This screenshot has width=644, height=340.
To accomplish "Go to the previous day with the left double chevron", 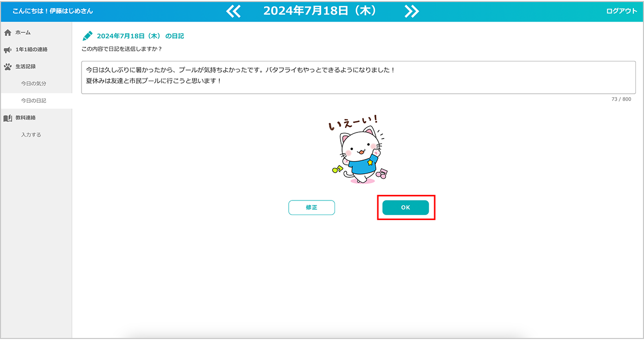I will click(233, 11).
